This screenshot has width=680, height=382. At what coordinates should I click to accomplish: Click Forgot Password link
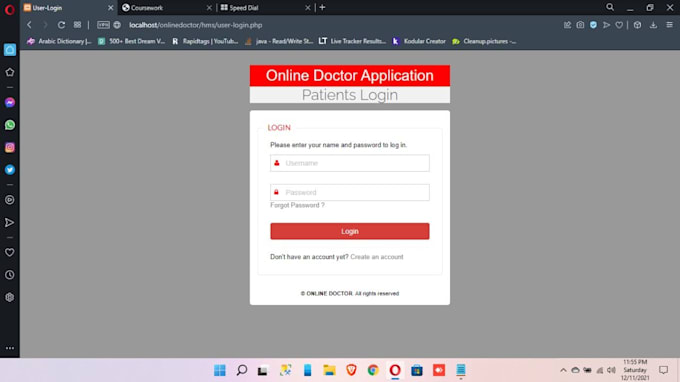[297, 205]
